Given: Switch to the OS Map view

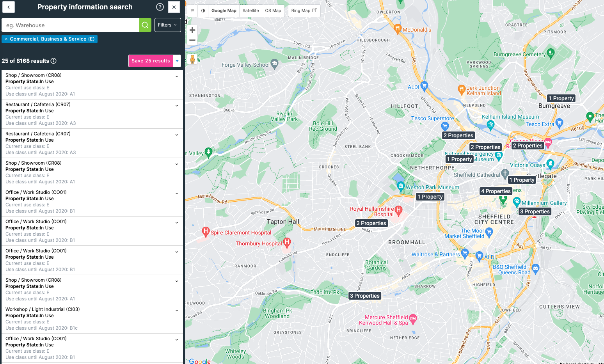Looking at the screenshot, I should coord(273,11).
